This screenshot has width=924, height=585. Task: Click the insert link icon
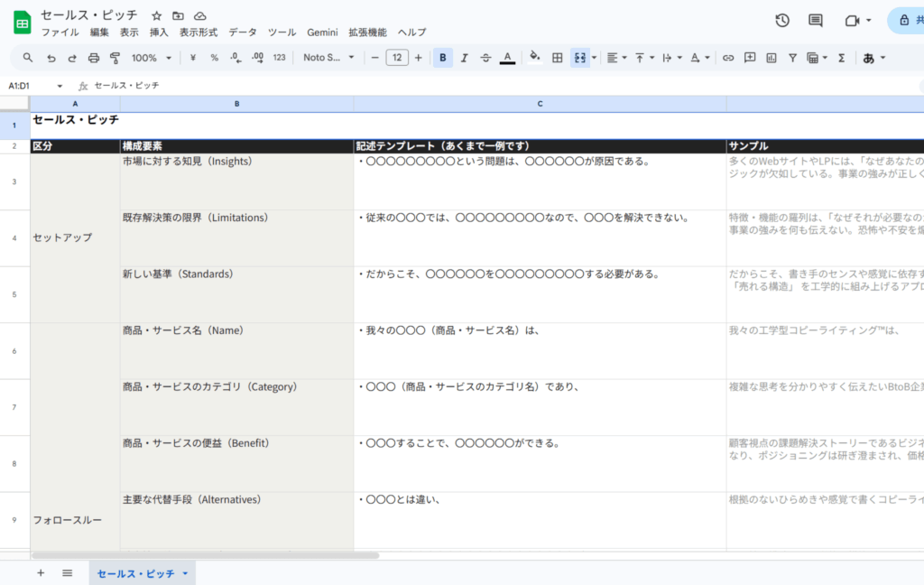click(728, 58)
